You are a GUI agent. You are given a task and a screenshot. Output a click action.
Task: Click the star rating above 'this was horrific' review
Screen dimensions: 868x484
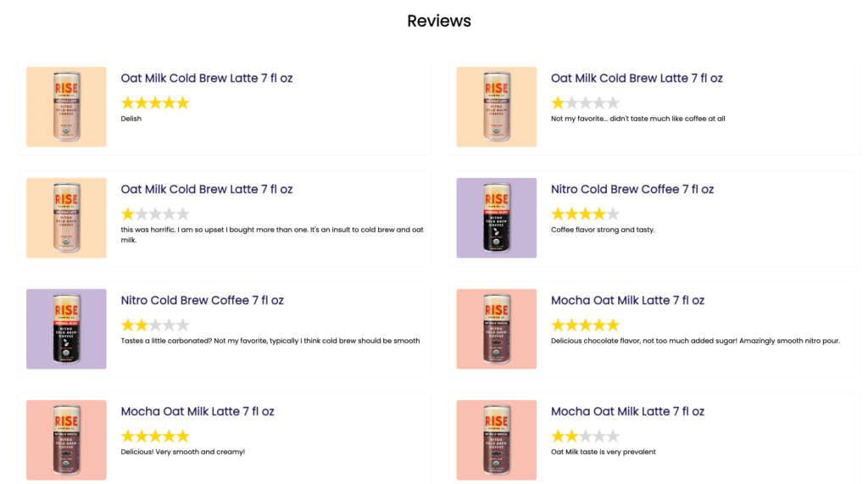pyautogui.click(x=155, y=214)
